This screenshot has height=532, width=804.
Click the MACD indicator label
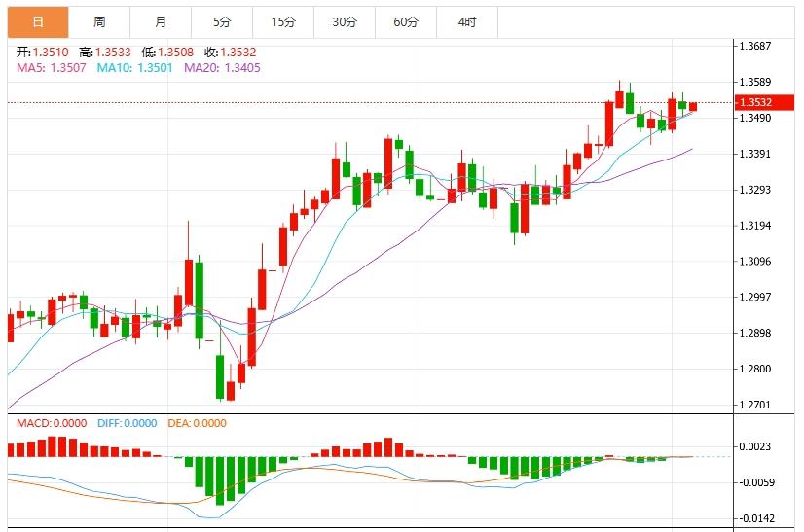(47, 423)
